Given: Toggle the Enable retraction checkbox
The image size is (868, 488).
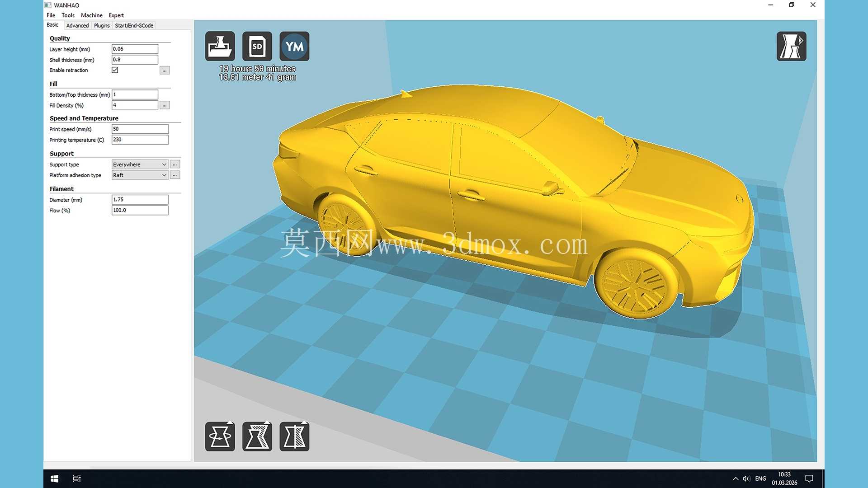Looking at the screenshot, I should coord(115,70).
